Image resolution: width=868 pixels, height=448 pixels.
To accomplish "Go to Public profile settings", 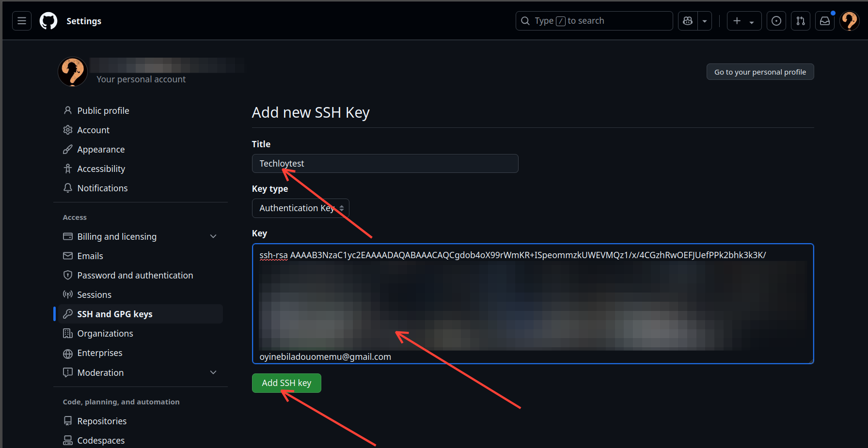I will click(103, 110).
